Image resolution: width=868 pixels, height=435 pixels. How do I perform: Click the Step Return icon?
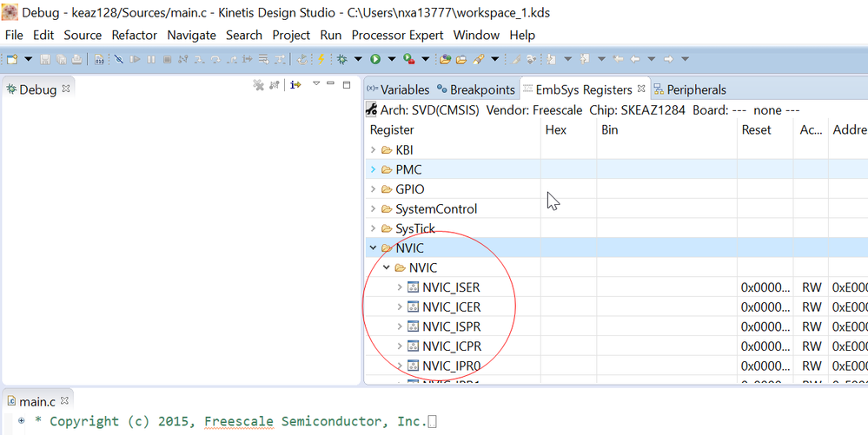[231, 59]
